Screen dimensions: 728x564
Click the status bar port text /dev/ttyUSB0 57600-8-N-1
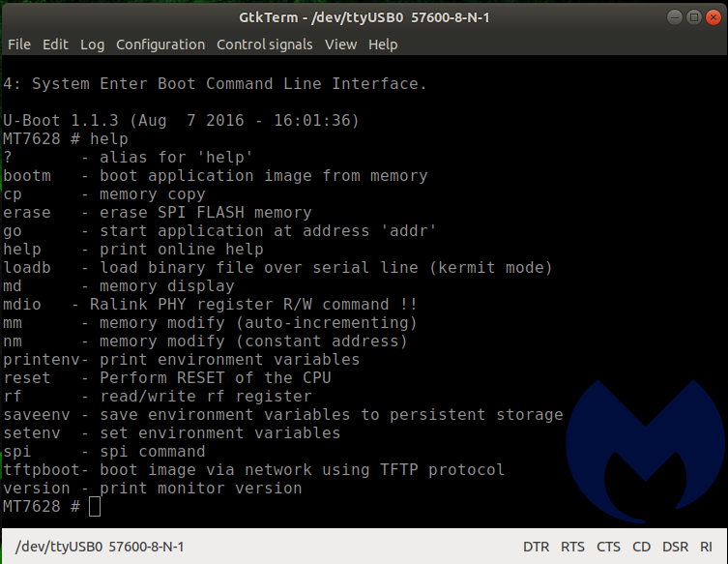(x=100, y=547)
